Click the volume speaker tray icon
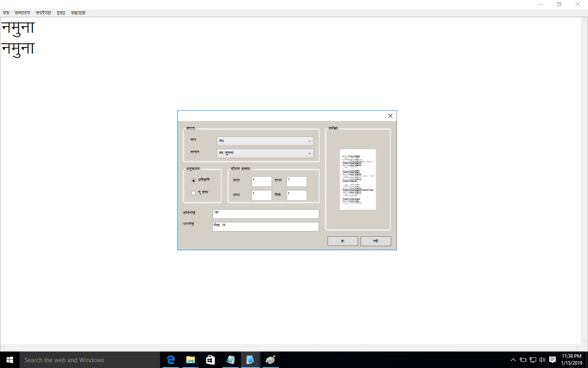The height and width of the screenshot is (368, 588). click(x=542, y=360)
